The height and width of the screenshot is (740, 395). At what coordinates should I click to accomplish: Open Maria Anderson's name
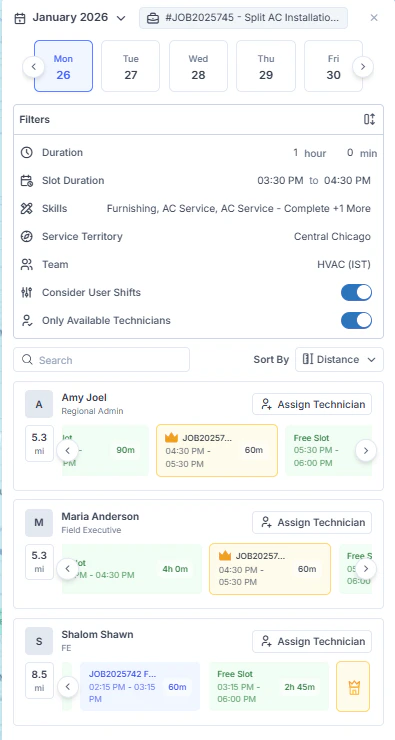[100, 516]
